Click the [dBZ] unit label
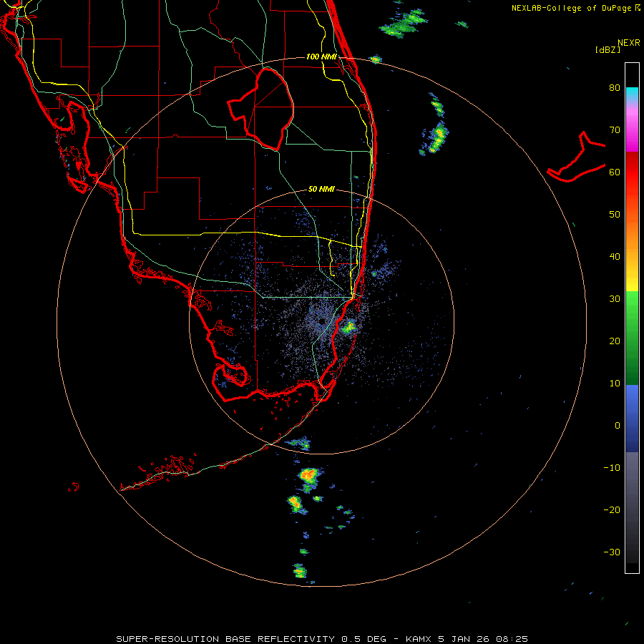Viewport: 644px width, 644px height. point(608,49)
